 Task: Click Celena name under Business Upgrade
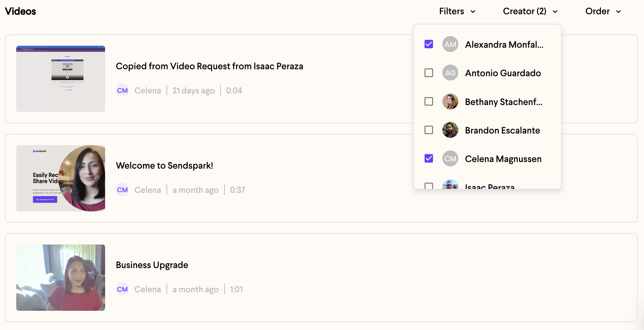point(148,289)
